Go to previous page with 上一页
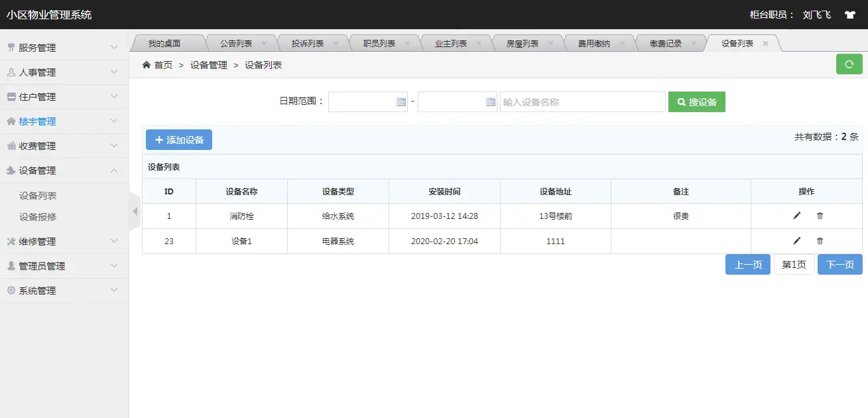 click(x=748, y=265)
